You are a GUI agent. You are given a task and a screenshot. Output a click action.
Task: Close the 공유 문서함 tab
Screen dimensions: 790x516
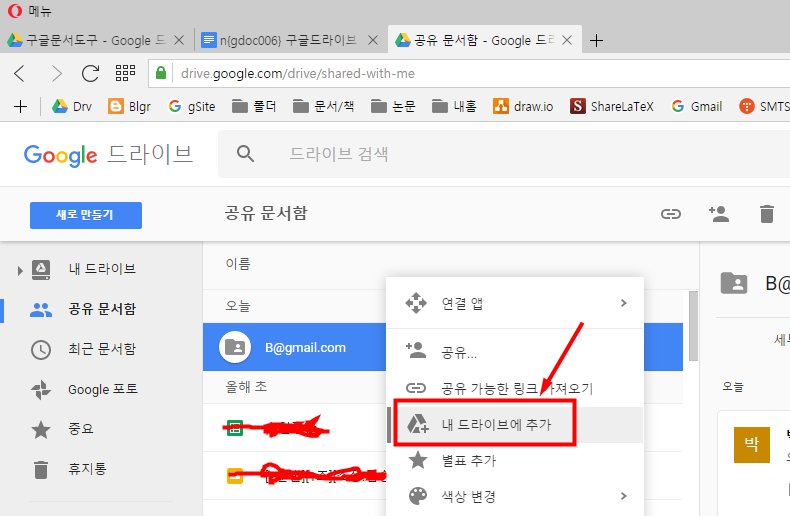click(x=567, y=40)
